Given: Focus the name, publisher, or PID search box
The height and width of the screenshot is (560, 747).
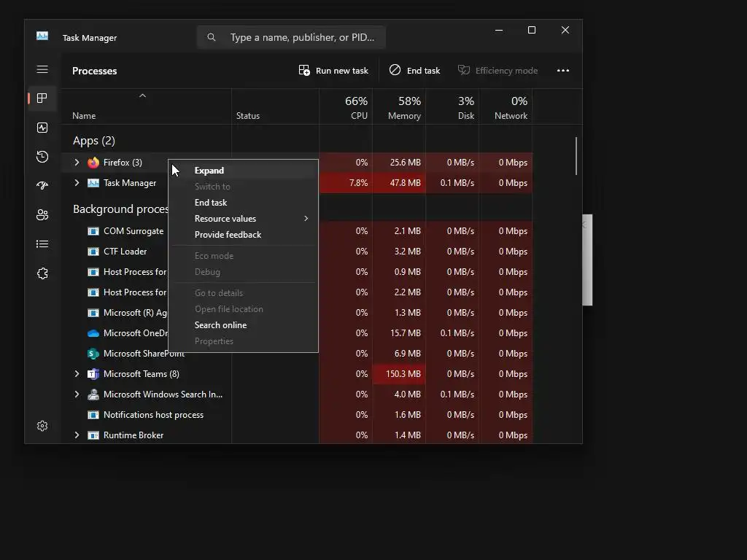Looking at the screenshot, I should [x=291, y=37].
